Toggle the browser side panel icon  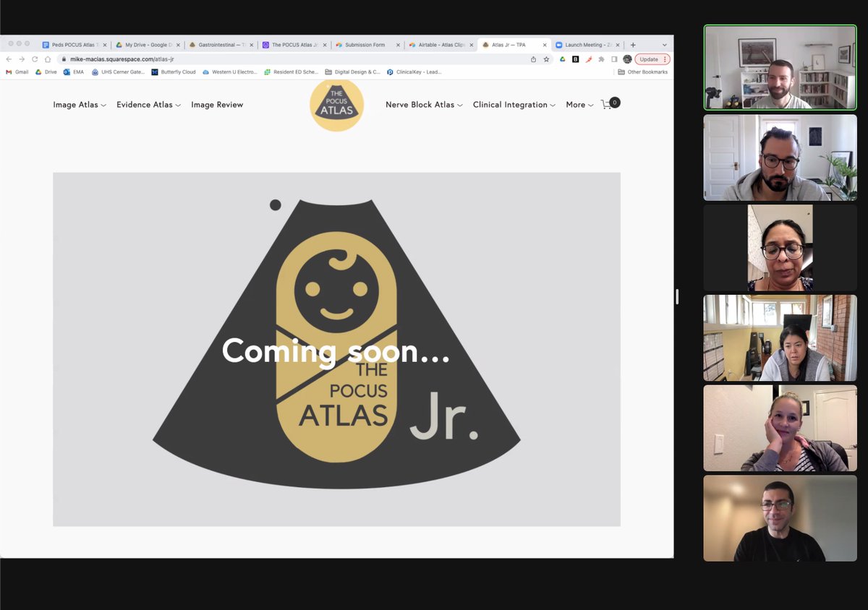coord(614,59)
